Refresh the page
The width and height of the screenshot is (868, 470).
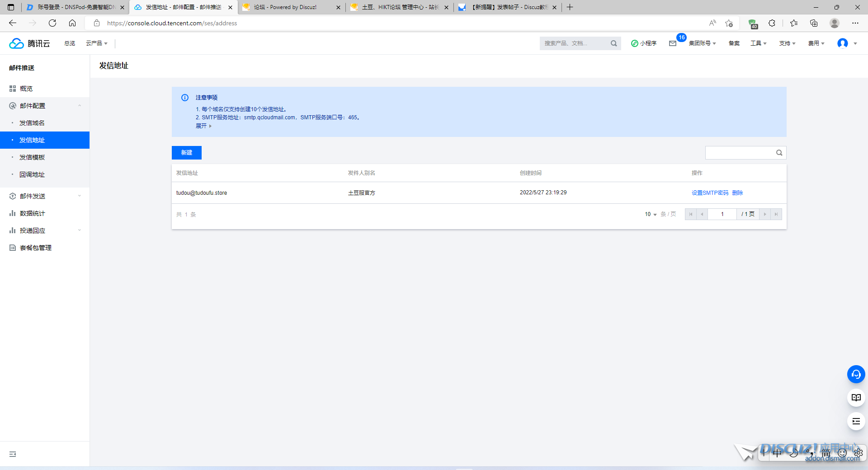coord(52,23)
